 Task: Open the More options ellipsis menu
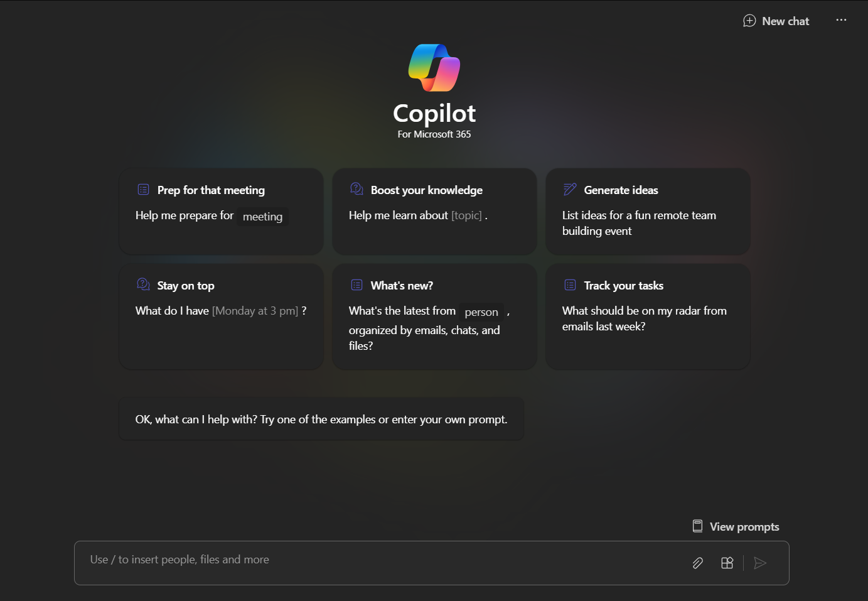point(841,19)
